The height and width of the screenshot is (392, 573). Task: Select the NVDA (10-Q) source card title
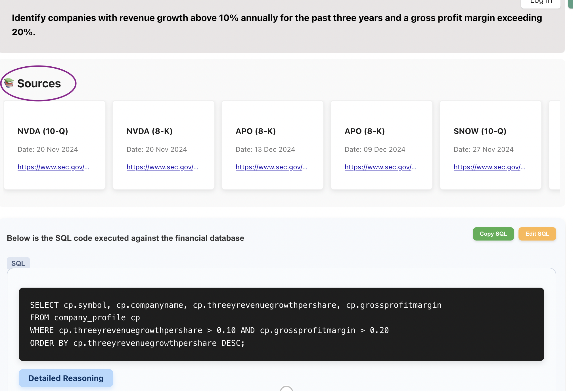point(43,131)
